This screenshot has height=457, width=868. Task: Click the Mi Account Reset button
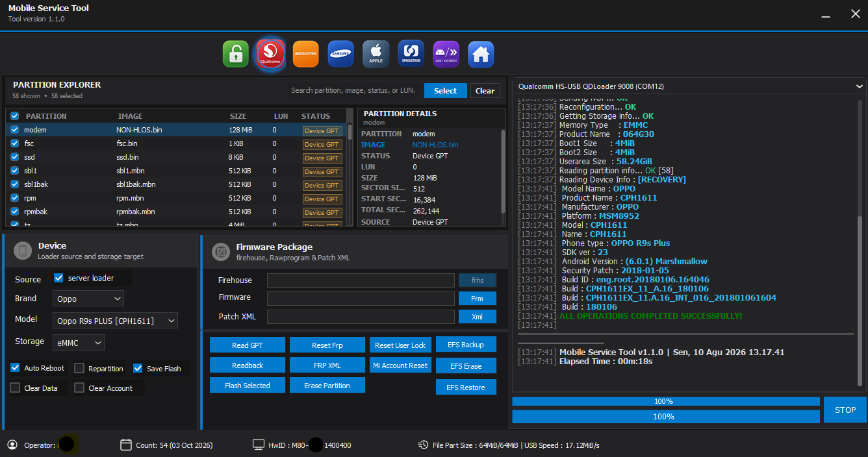(x=400, y=365)
